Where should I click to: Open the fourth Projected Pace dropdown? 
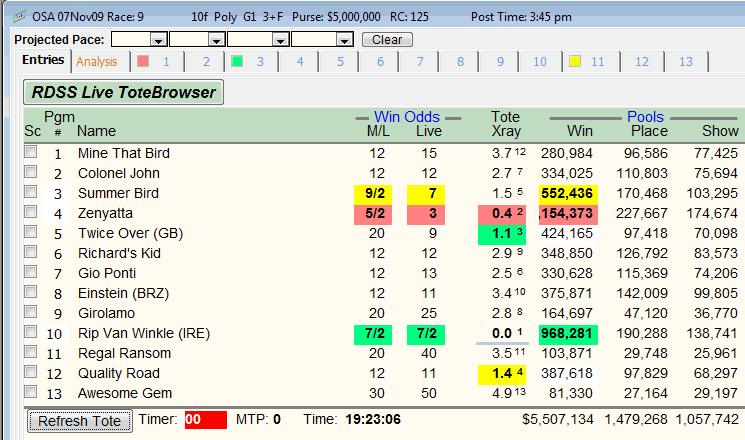[x=344, y=40]
